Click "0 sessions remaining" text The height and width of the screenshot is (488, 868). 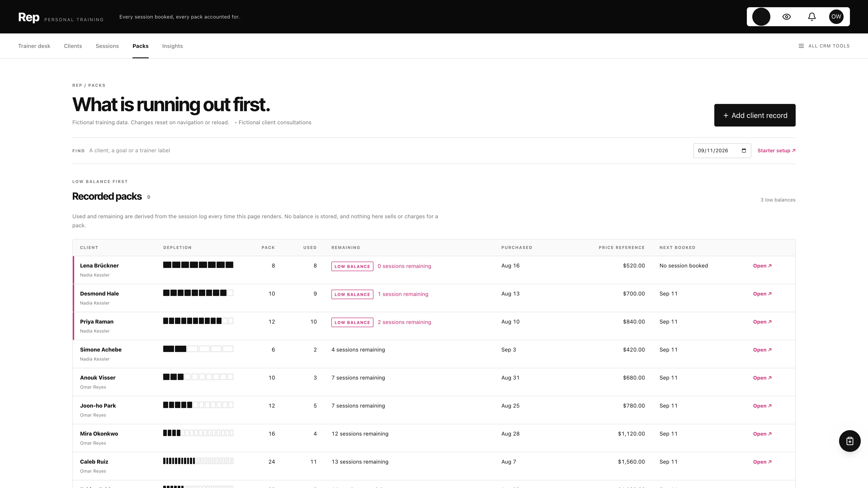[404, 266]
